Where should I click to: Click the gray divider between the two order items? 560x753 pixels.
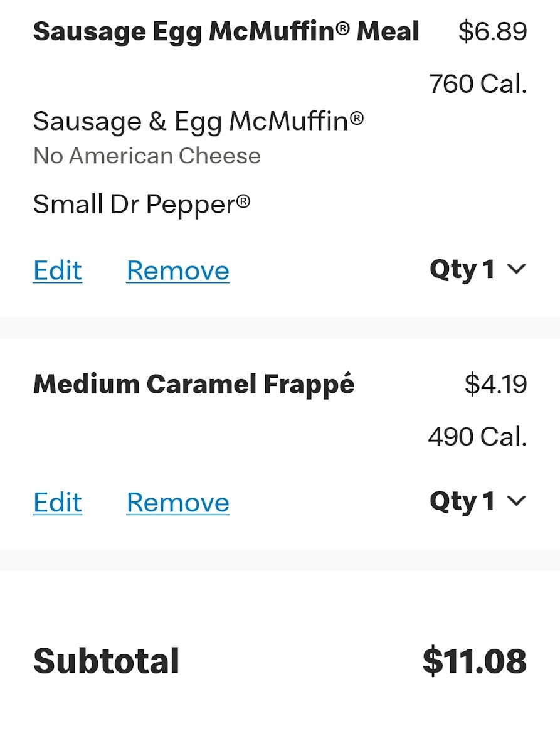280,328
